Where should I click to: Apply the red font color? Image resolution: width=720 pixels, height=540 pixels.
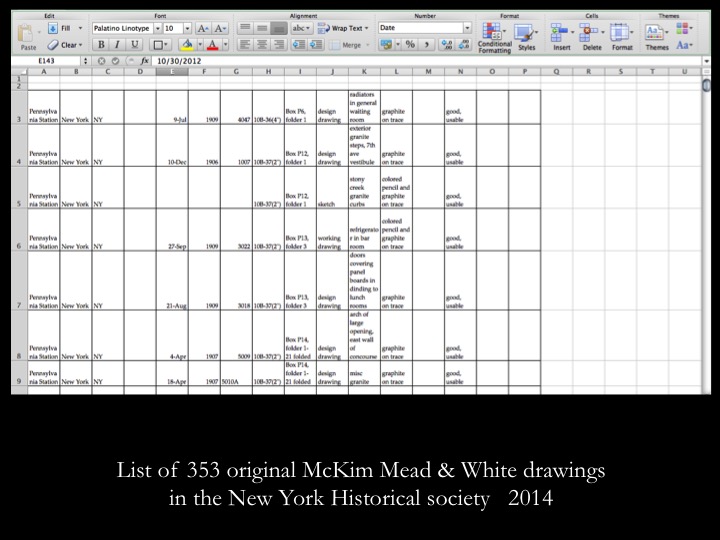[x=213, y=45]
